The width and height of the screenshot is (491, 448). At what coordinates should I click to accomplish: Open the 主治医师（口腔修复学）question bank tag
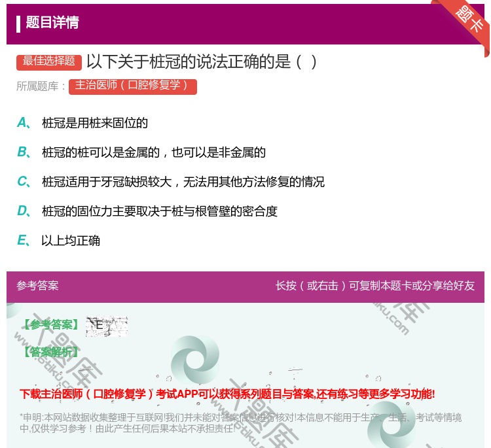coord(133,86)
